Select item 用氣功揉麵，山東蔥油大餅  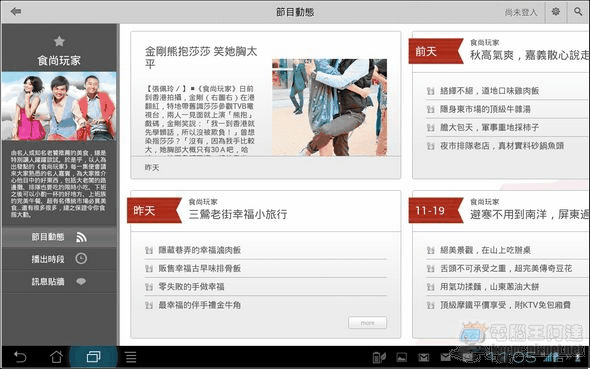pyautogui.click(x=490, y=287)
